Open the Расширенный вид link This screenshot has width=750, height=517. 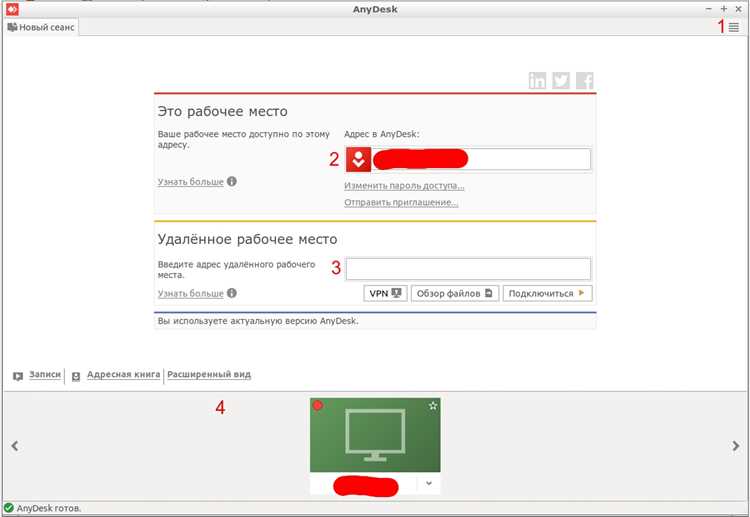pyautogui.click(x=209, y=374)
